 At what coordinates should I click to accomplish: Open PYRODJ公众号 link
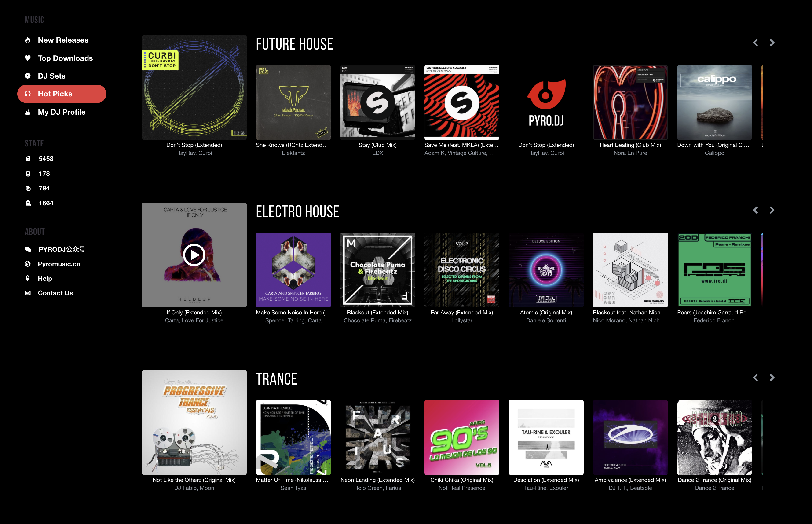point(62,249)
